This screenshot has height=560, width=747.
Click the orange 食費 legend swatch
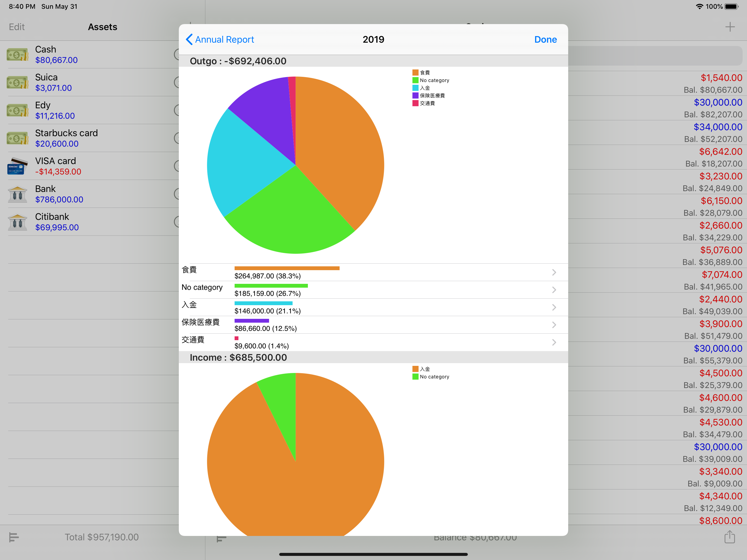[415, 73]
